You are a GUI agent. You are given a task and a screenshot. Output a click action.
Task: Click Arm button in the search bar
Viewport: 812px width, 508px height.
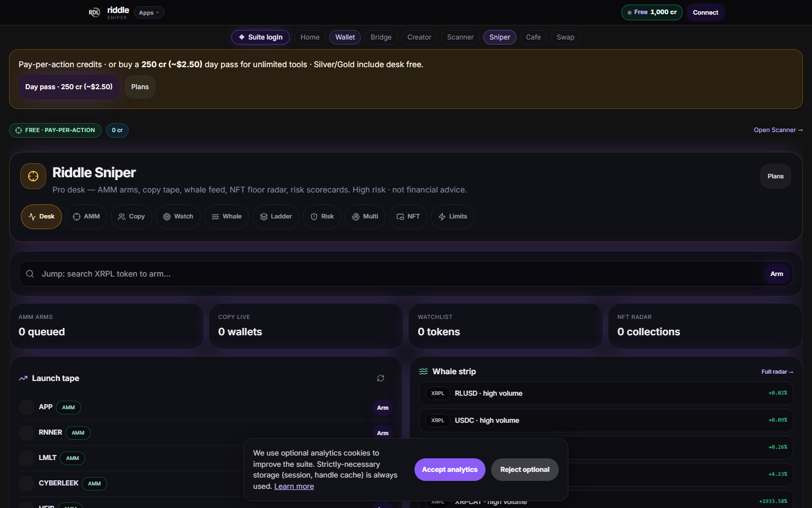pyautogui.click(x=776, y=274)
